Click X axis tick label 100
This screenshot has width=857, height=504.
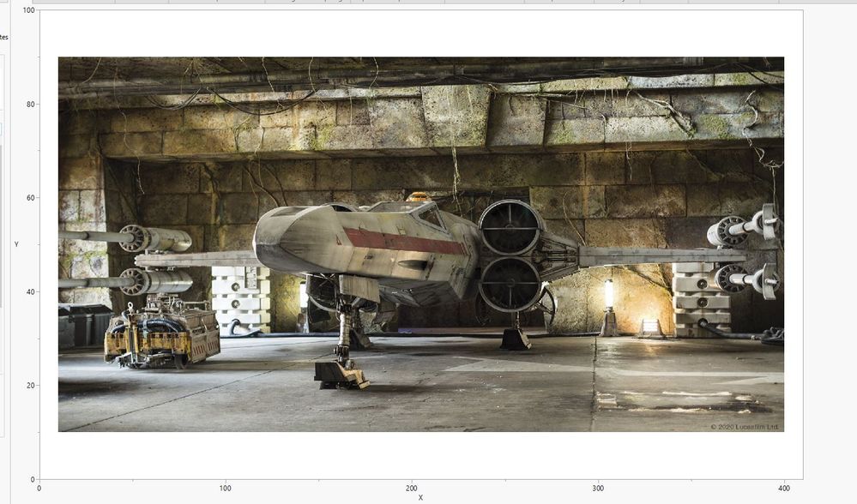[x=225, y=489]
